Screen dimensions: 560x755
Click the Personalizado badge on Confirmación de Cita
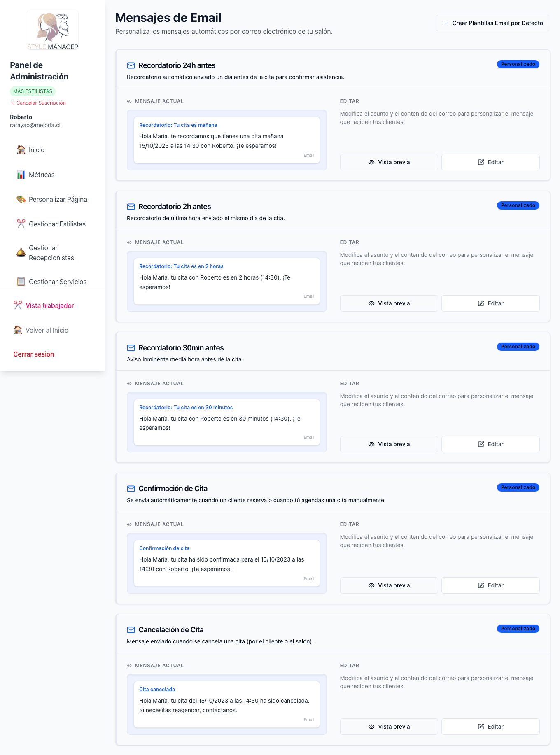518,487
